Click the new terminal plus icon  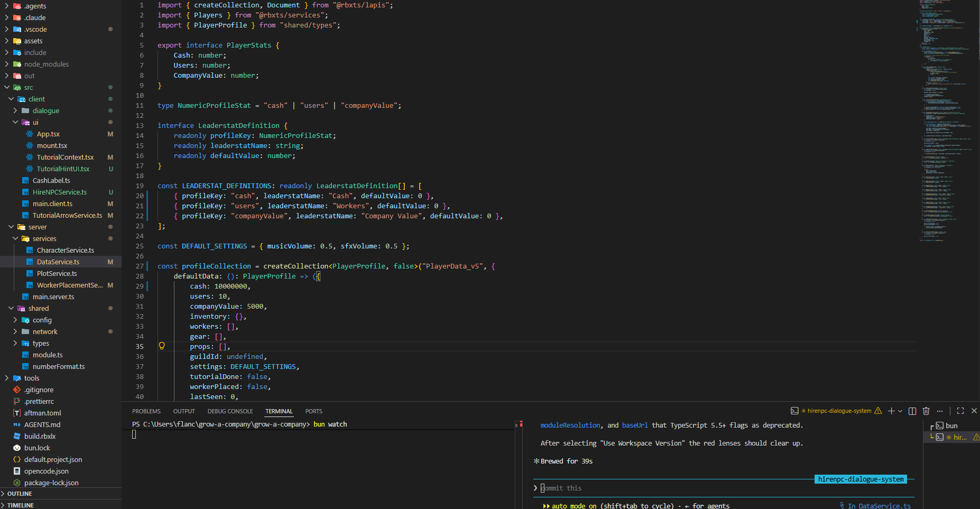891,411
